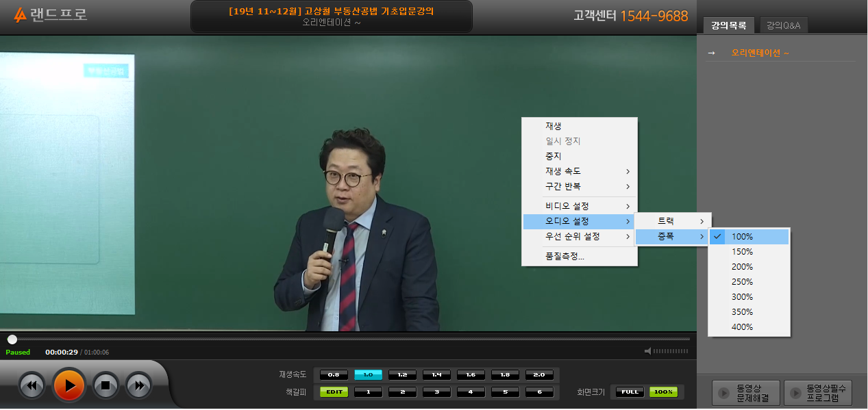Switch to the 강의목록 tab
This screenshot has height=410, width=868.
click(x=729, y=25)
